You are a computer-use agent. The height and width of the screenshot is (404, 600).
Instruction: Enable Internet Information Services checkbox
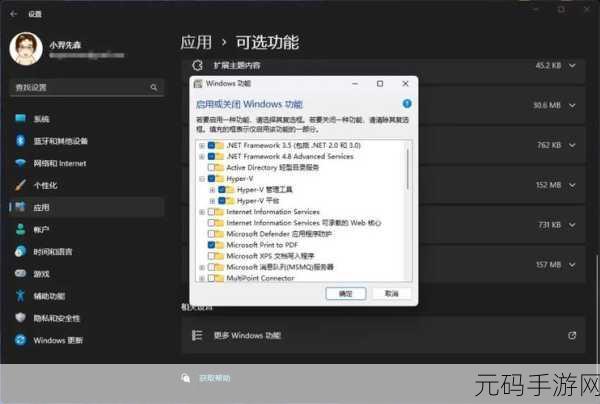[x=211, y=212]
